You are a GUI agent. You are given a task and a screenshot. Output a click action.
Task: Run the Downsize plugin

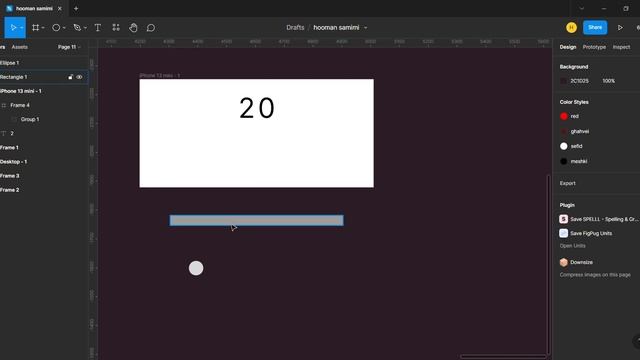click(581, 262)
